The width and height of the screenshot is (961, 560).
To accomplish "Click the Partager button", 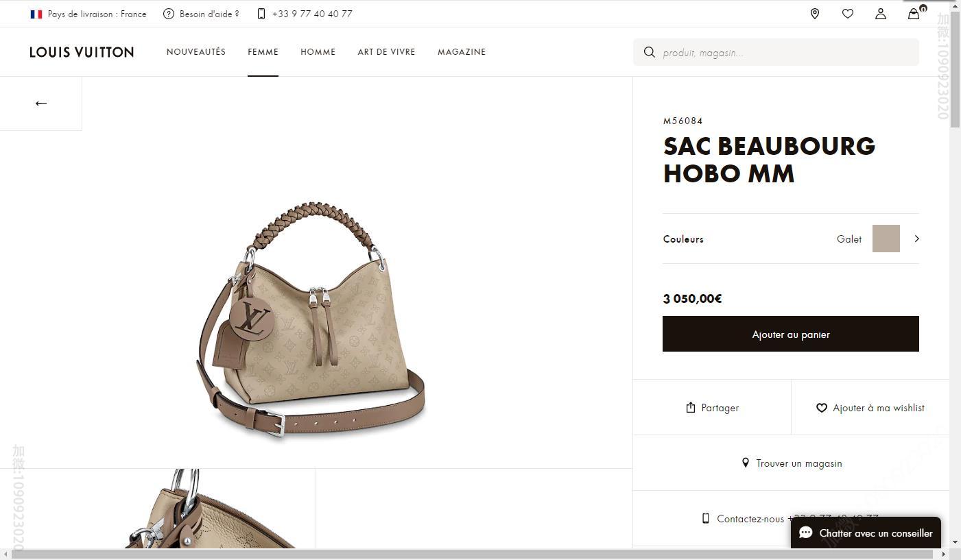I will pyautogui.click(x=712, y=408).
